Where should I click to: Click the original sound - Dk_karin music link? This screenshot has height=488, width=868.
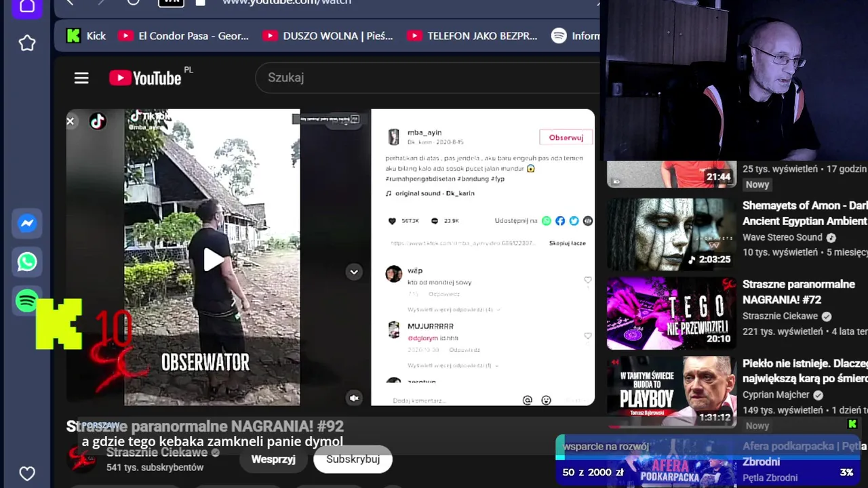(435, 193)
